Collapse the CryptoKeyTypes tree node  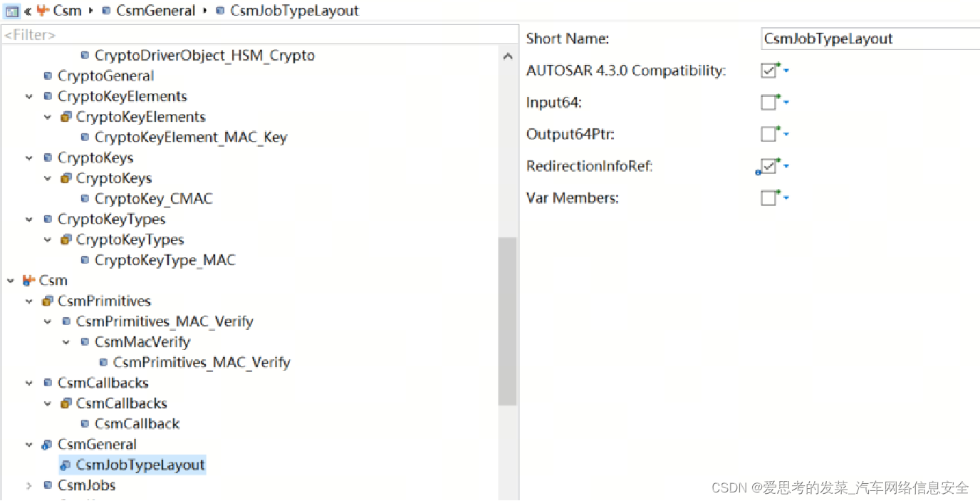28,219
